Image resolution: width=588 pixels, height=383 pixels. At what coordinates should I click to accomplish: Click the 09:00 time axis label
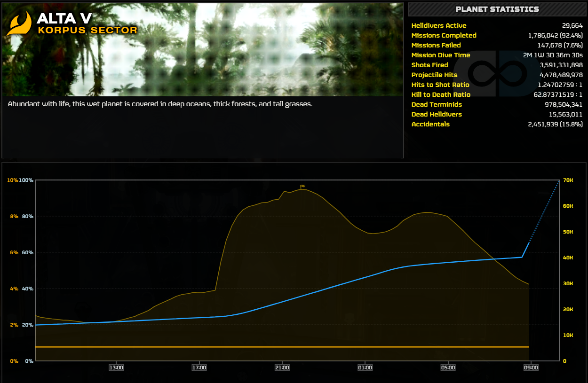click(531, 367)
